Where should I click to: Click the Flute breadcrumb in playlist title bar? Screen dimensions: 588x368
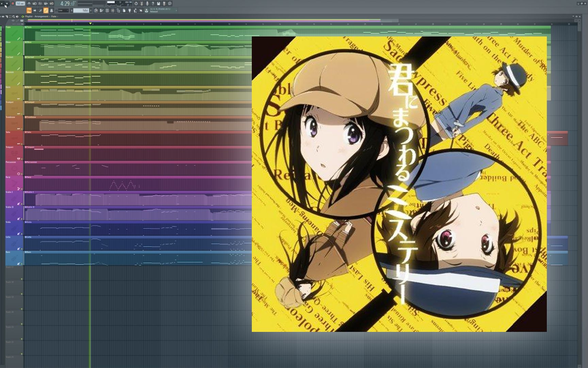[53, 16]
